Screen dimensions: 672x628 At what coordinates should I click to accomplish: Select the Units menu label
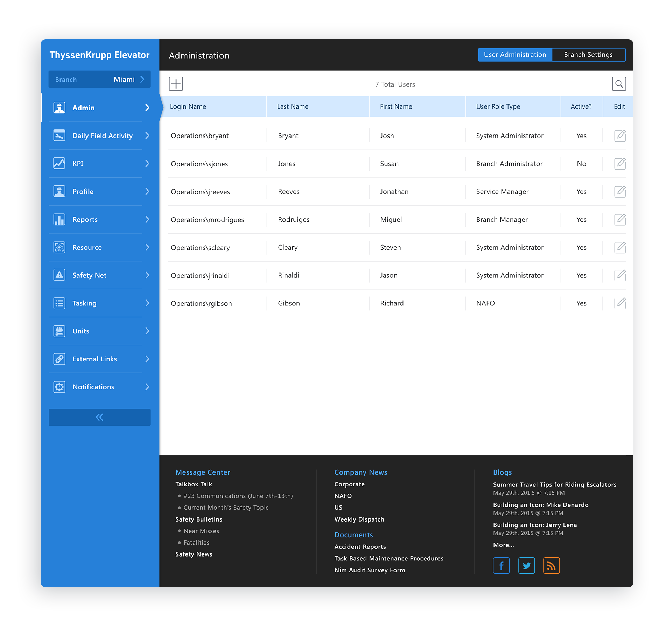pos(81,331)
